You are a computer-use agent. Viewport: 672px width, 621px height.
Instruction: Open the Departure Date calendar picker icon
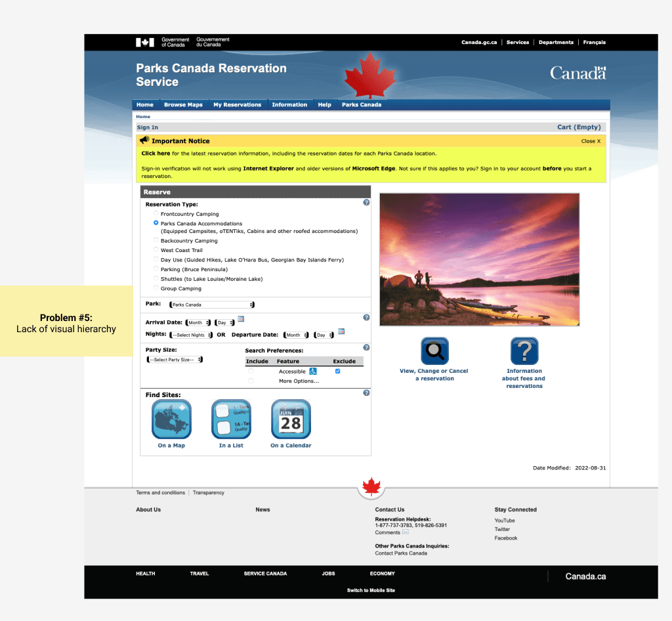click(341, 332)
